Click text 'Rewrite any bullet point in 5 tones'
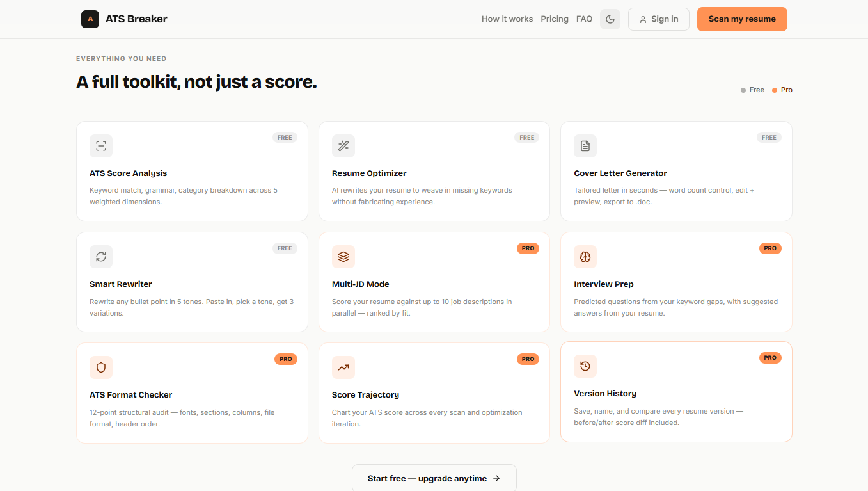Image resolution: width=868 pixels, height=491 pixels. pos(146,302)
